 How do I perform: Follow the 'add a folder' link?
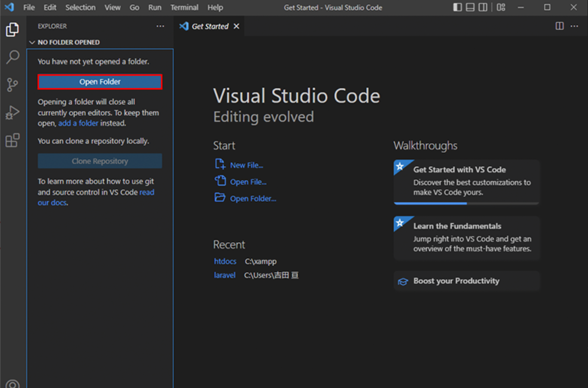78,123
